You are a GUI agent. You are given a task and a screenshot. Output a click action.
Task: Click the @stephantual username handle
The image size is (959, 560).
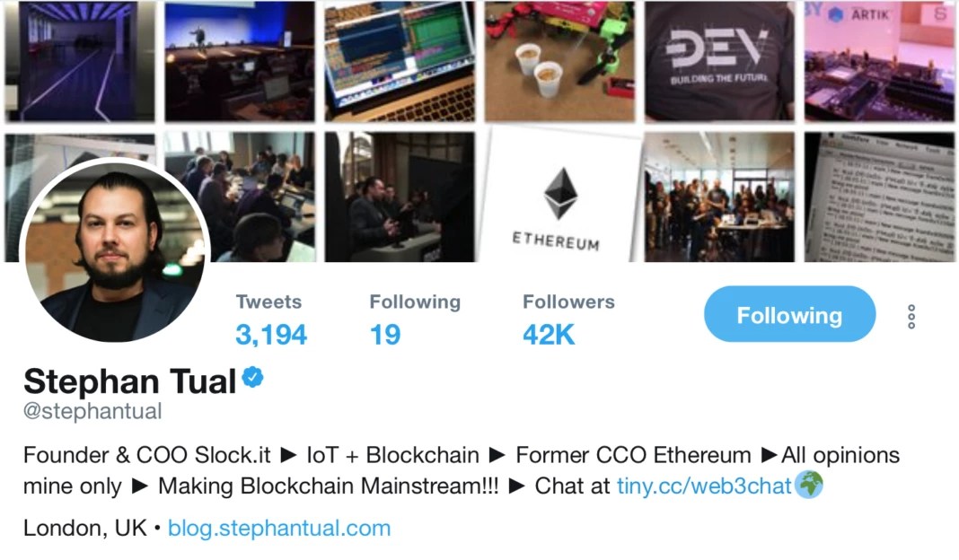coord(91,411)
